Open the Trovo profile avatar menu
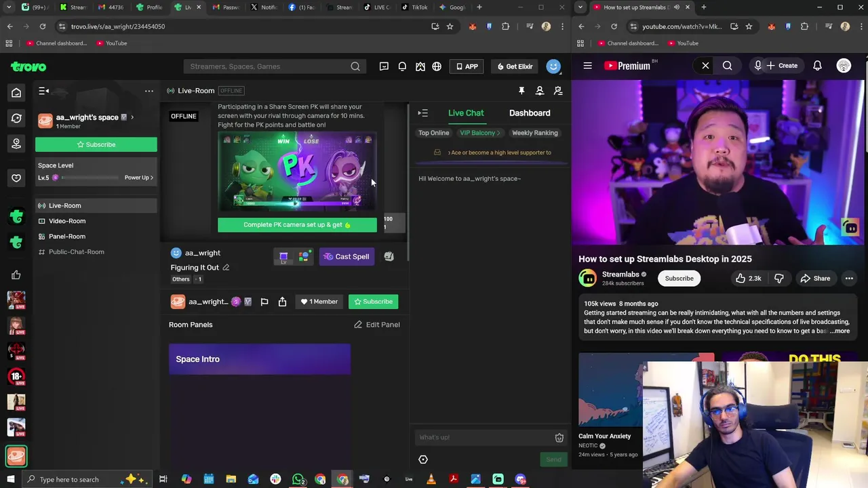Viewport: 868px width, 488px height. click(x=553, y=66)
